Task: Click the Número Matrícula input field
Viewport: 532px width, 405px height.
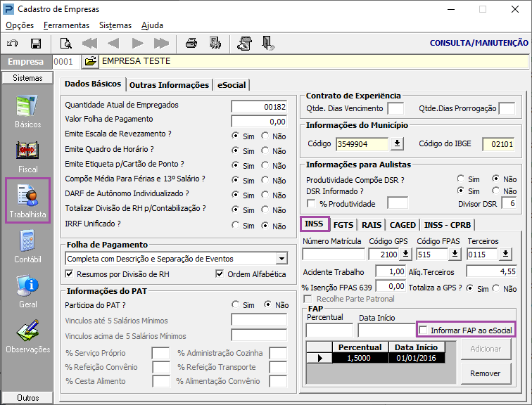Action: (334, 254)
